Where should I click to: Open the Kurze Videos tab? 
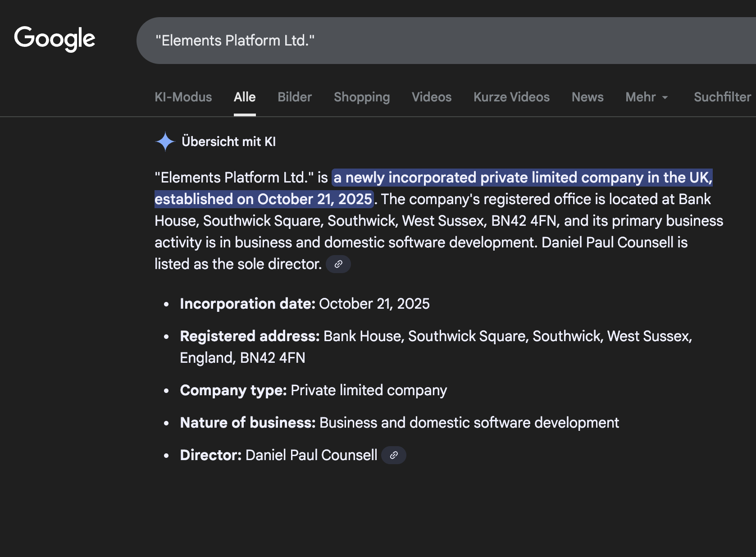coord(511,97)
